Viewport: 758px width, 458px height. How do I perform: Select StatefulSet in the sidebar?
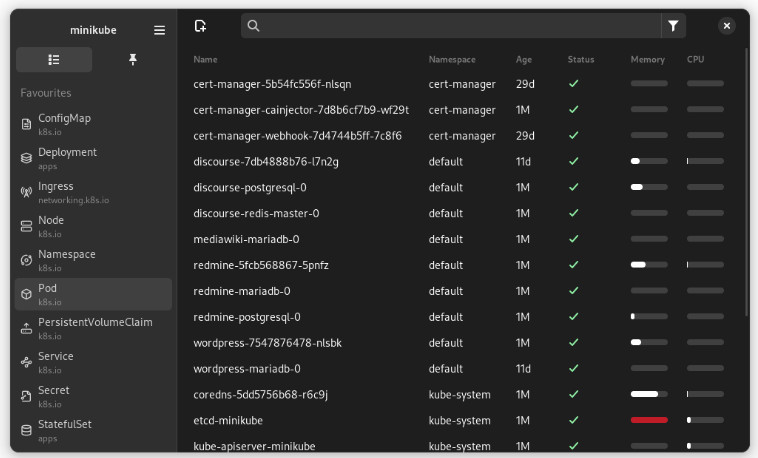coord(93,430)
